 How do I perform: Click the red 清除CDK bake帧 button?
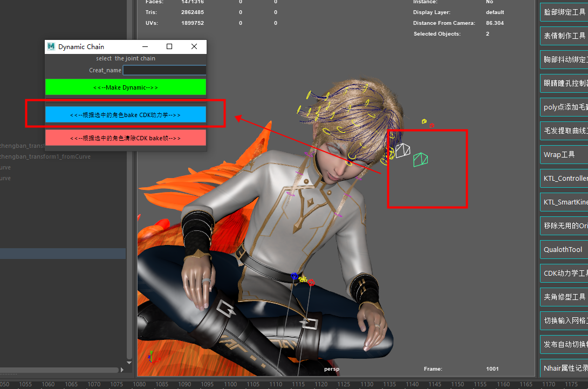pos(125,138)
